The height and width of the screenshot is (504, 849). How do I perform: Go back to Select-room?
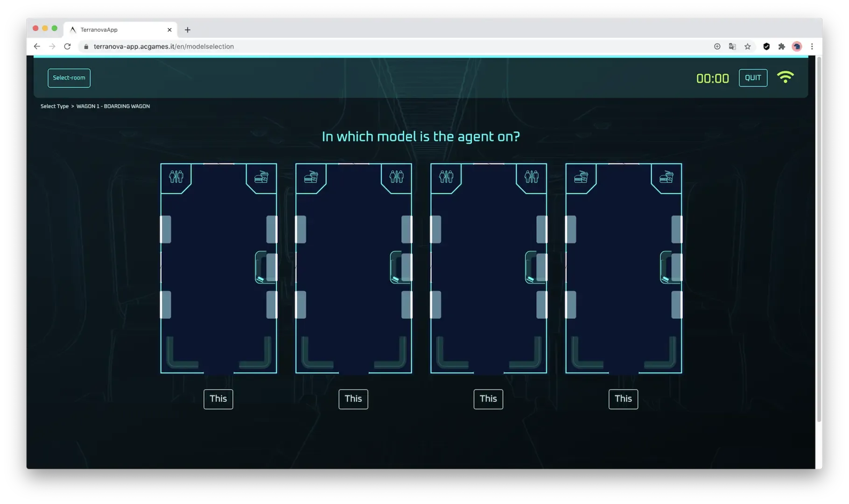pos(69,78)
